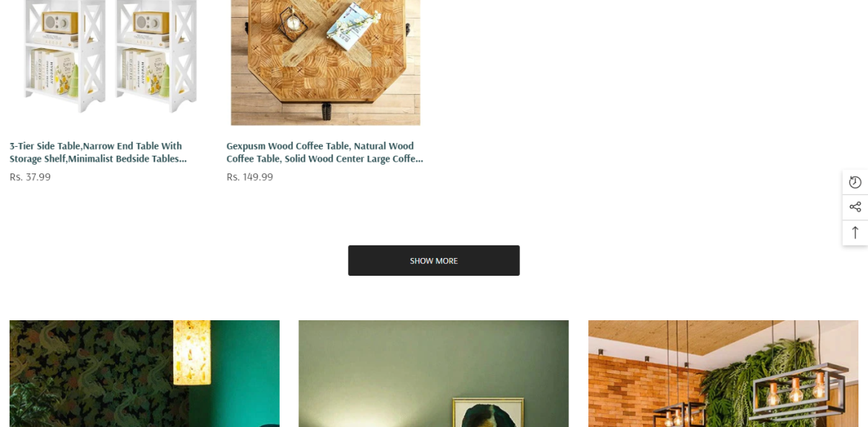Open the Gexpusm Wood Coffee Table title link

[x=324, y=152]
